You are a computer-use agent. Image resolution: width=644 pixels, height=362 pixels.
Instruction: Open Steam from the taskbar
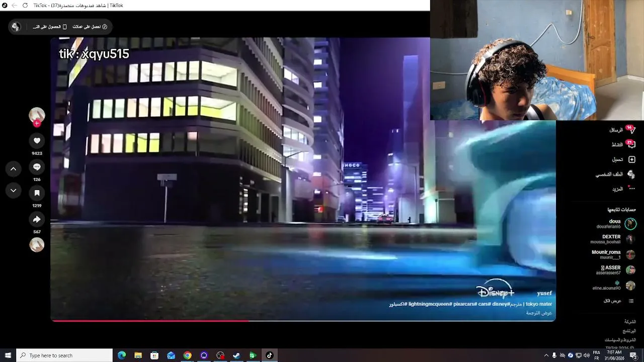[x=236, y=355]
